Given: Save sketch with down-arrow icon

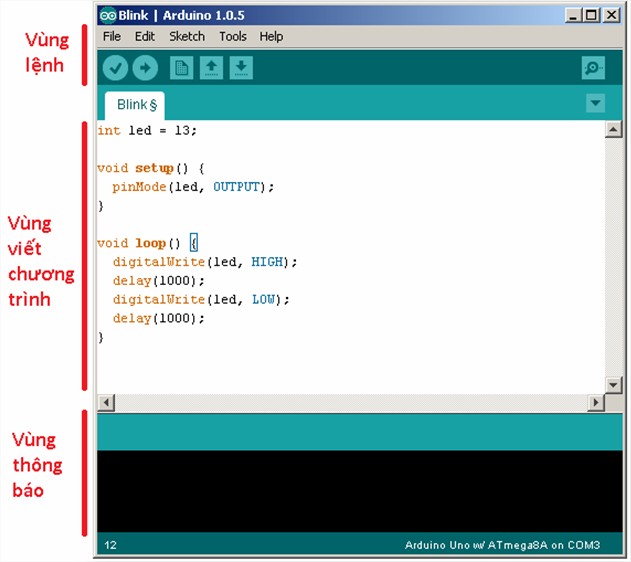Looking at the screenshot, I should click(241, 68).
